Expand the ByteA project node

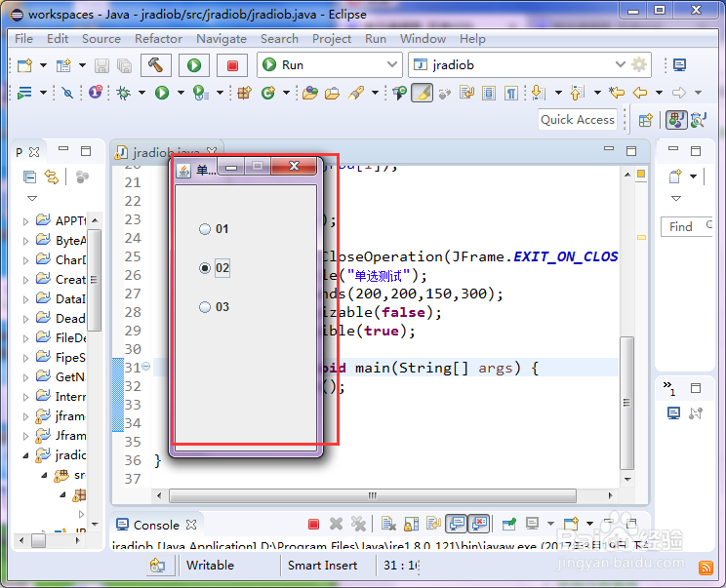point(25,241)
